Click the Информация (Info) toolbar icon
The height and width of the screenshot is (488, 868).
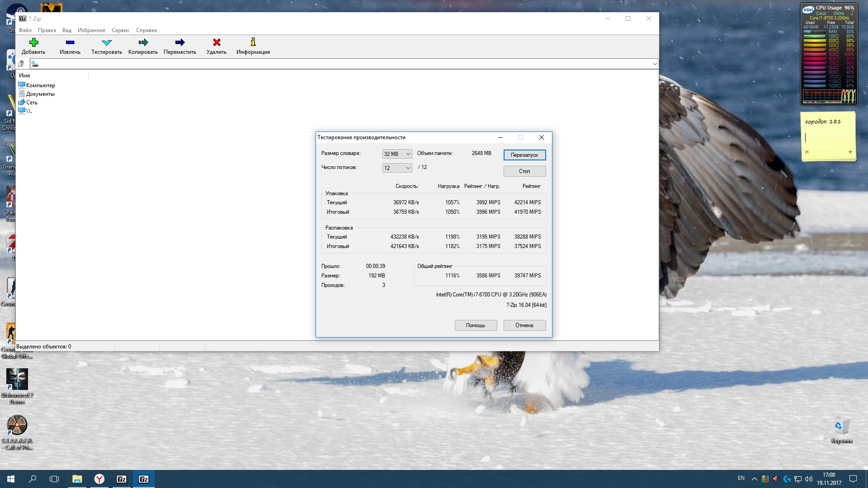(x=253, y=42)
